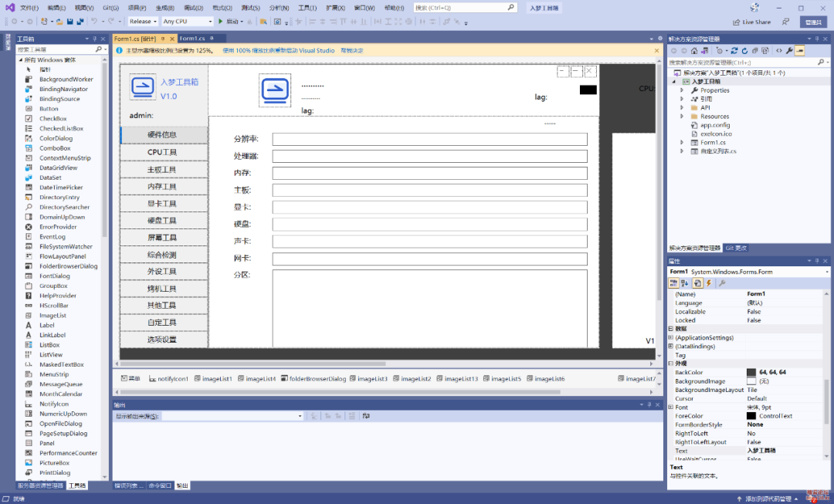The width and height of the screenshot is (834, 504).
Task: Toggle the preview selected items button
Action: [799, 51]
